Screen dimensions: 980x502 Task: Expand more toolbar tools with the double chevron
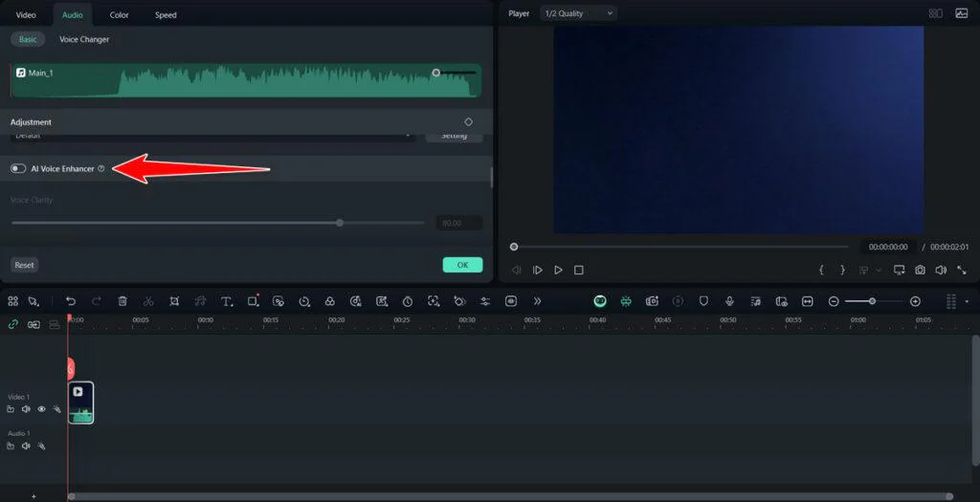click(x=537, y=301)
